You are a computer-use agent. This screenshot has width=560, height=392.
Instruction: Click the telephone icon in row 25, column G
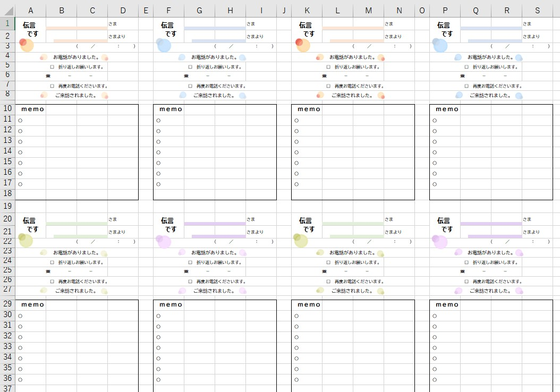pos(186,271)
